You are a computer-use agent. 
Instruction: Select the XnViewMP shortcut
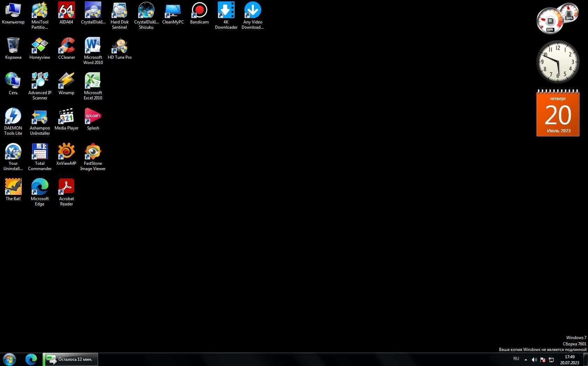pyautogui.click(x=66, y=155)
